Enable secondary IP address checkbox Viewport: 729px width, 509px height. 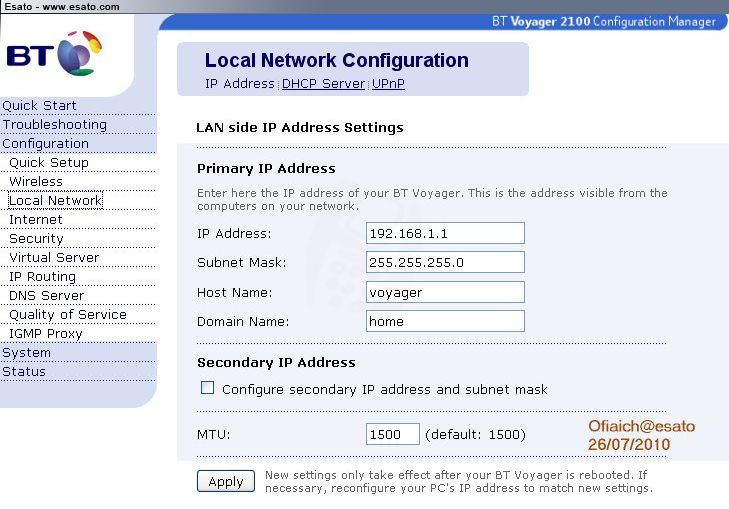point(207,388)
